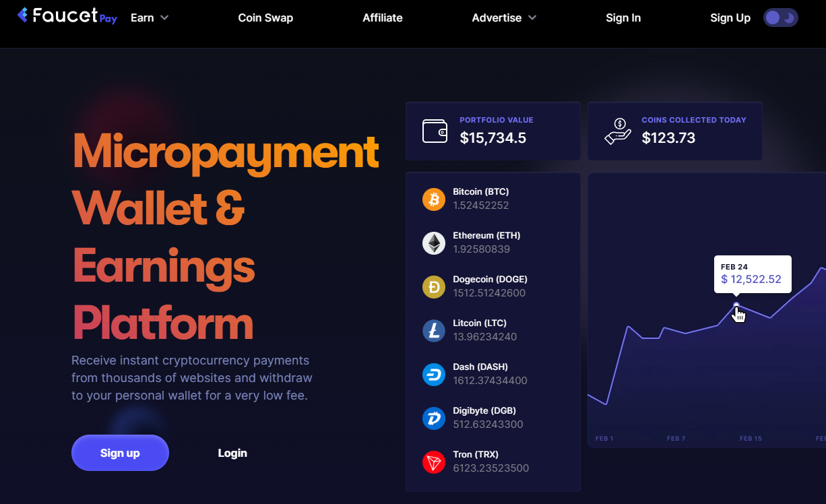Select the Ethereum (ETH) coin icon
826x504 pixels.
(x=433, y=243)
